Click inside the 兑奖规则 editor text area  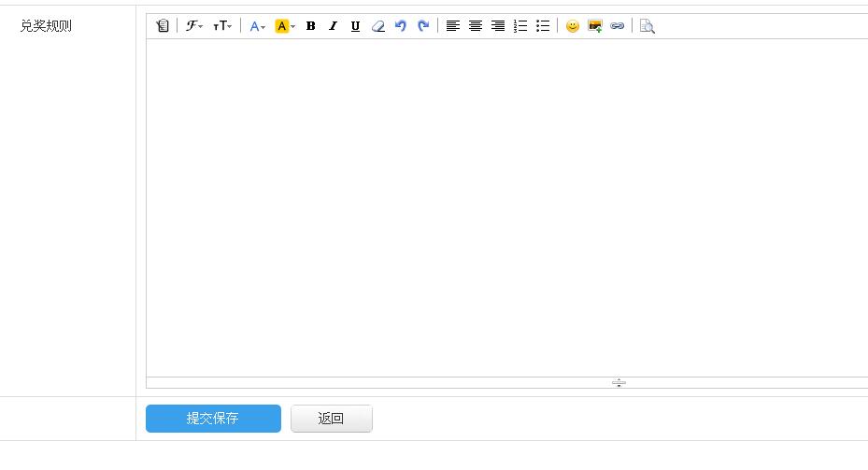[505, 206]
